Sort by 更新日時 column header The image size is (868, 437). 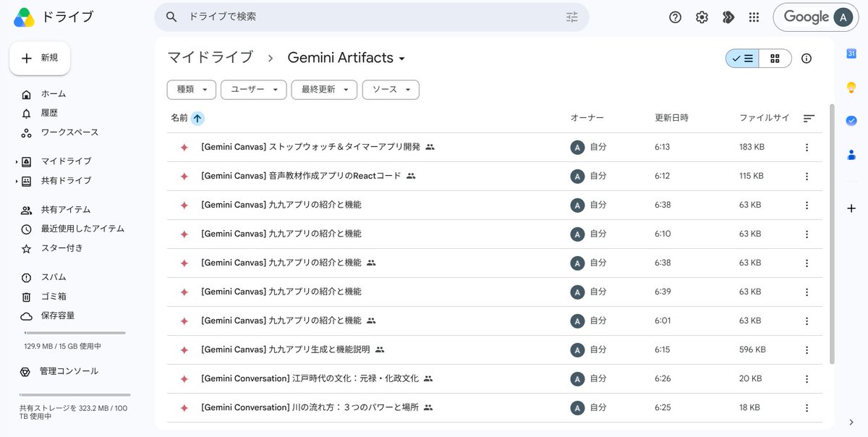(671, 118)
